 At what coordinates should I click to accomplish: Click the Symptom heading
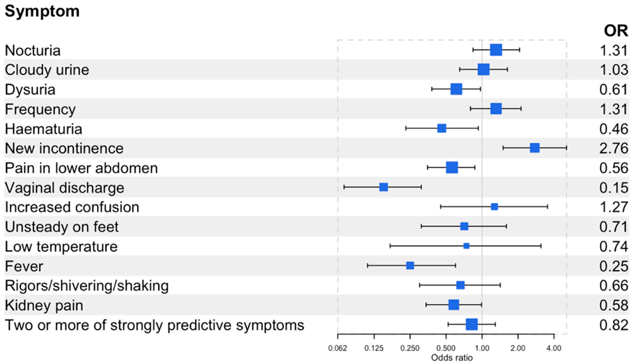pyautogui.click(x=42, y=11)
